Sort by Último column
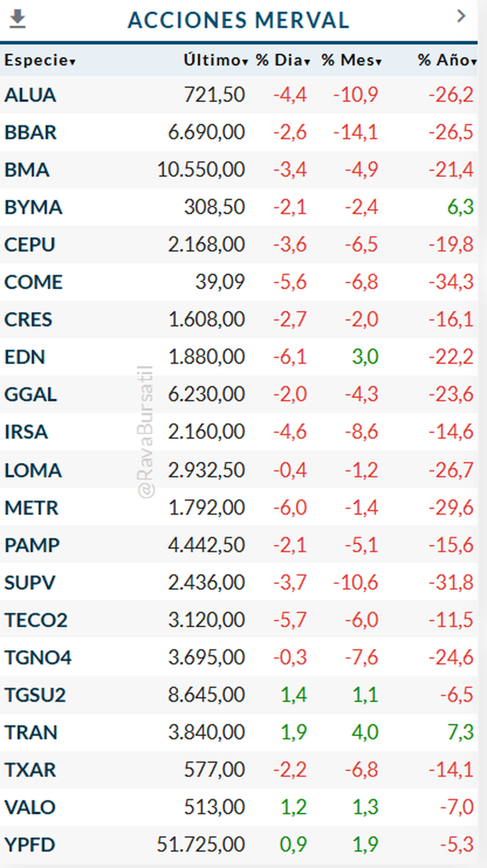 [x=215, y=60]
